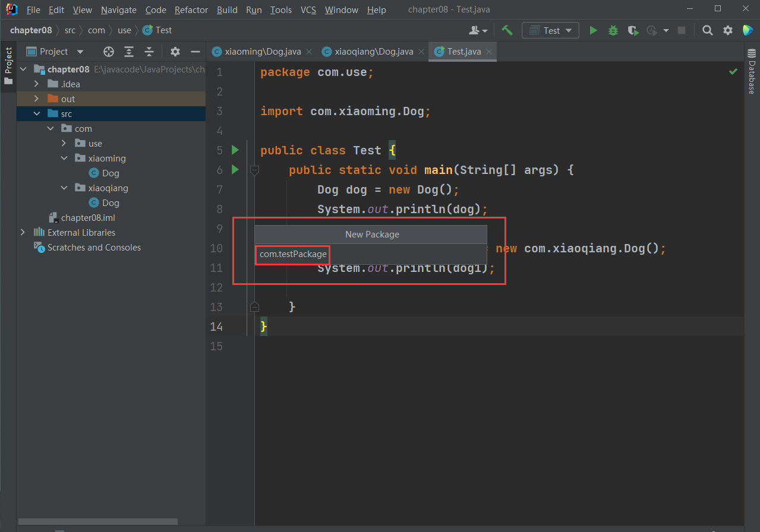760x532 pixels.
Task: Toggle the Project tool window on left stripe
Action: [8, 65]
